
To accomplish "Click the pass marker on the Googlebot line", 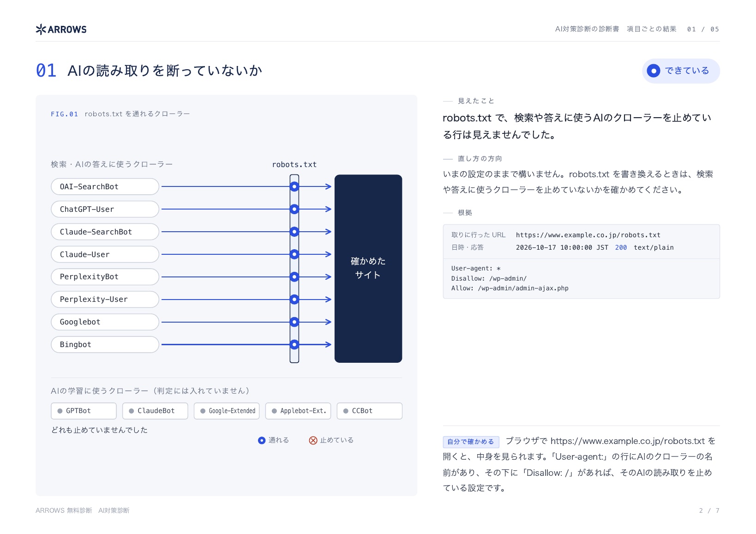I will click(294, 322).
